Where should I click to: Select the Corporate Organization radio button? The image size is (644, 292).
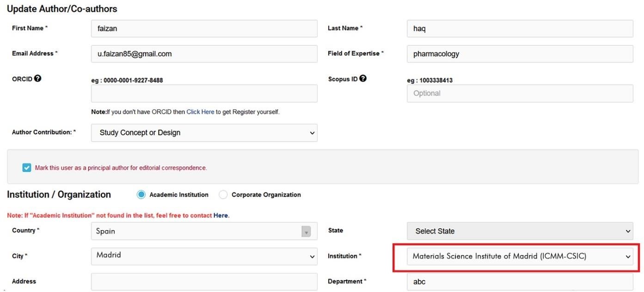coord(223,195)
